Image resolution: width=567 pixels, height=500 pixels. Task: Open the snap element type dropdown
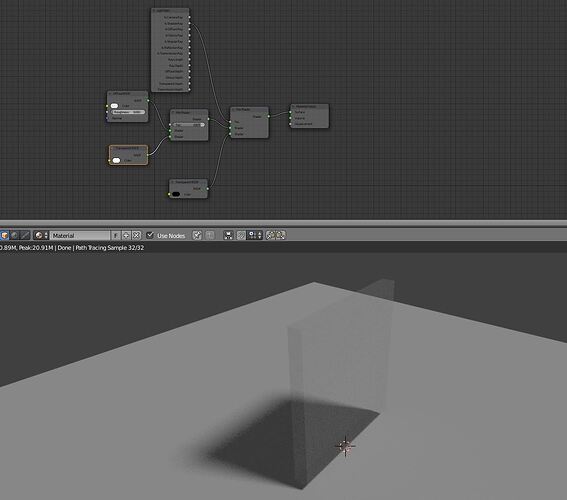255,235
